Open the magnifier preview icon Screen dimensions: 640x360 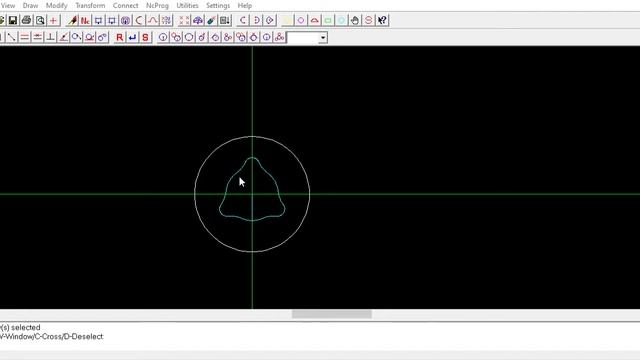[40, 20]
